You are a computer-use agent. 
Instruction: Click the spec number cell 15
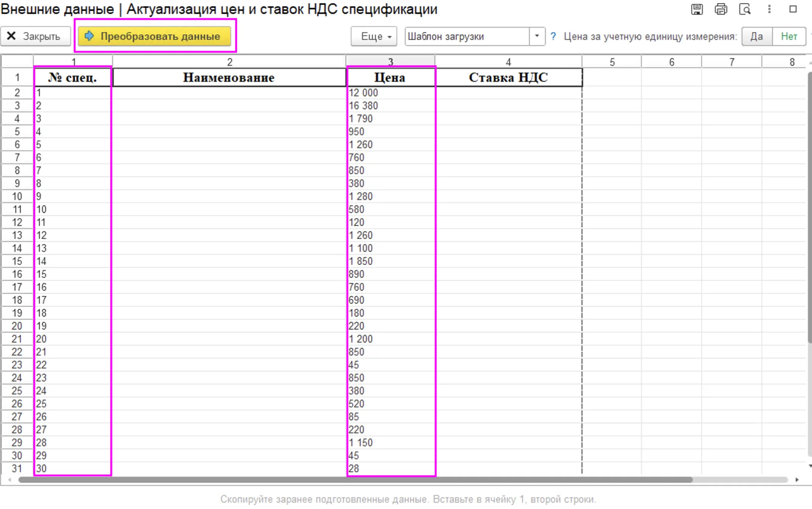click(73, 274)
